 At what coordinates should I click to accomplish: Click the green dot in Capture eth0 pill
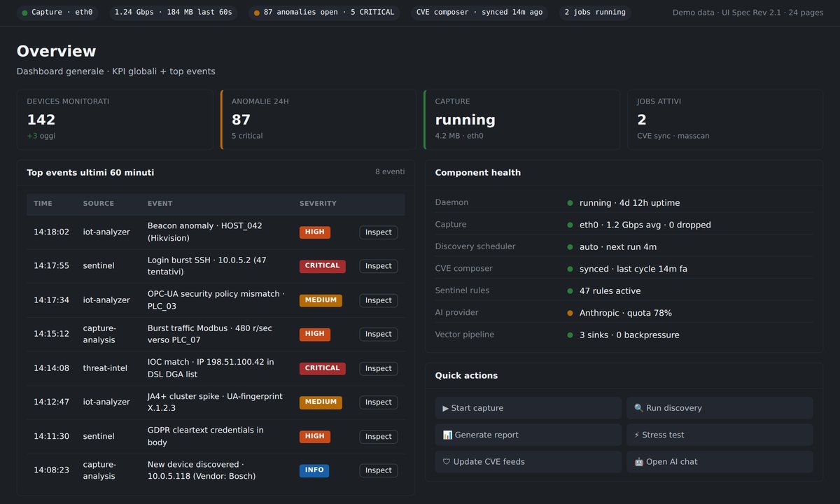25,13
